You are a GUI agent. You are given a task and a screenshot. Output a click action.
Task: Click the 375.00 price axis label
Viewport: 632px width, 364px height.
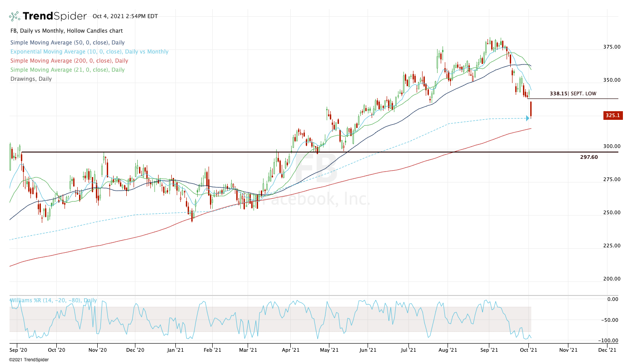point(612,47)
